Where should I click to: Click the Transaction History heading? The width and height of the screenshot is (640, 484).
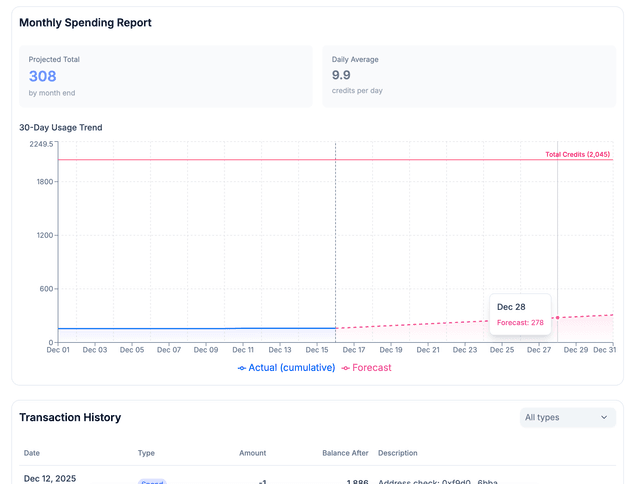click(x=70, y=417)
